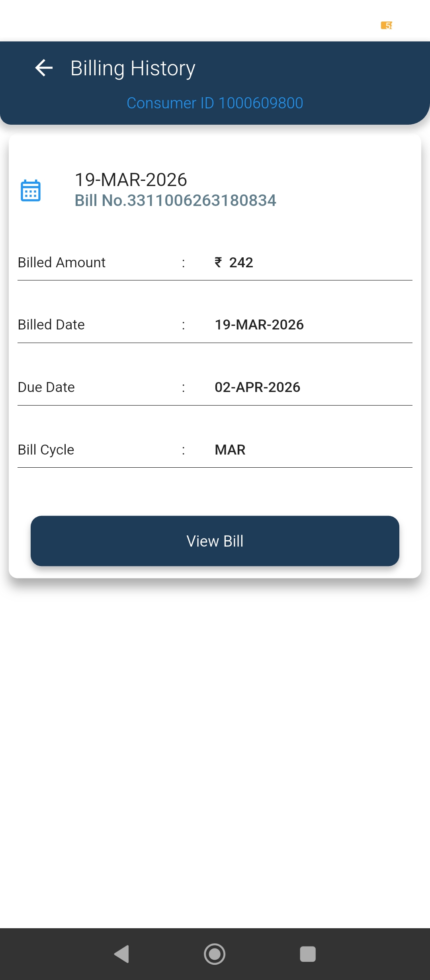Screen dimensions: 430x980
Task: Tap the Billed Amount label
Action: (x=62, y=263)
